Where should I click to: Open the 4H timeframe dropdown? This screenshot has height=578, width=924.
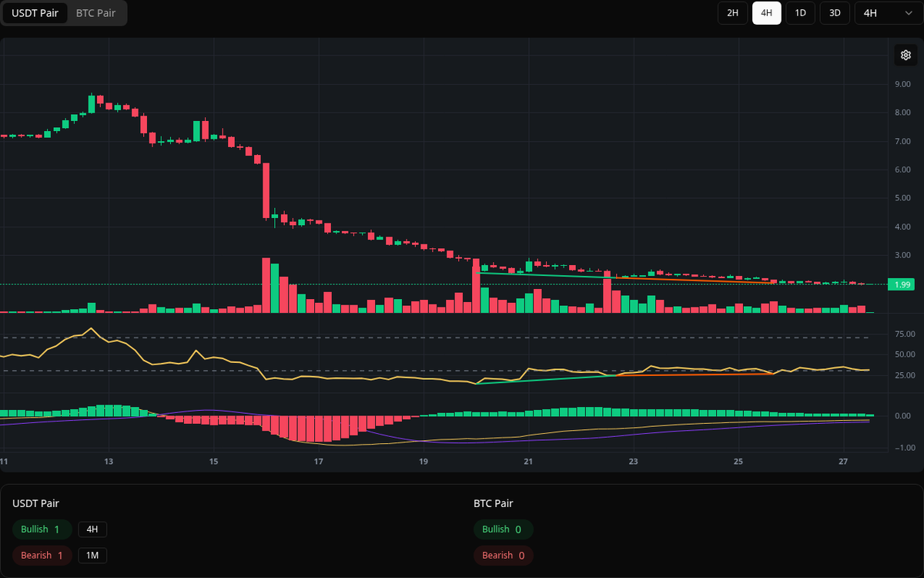(885, 13)
